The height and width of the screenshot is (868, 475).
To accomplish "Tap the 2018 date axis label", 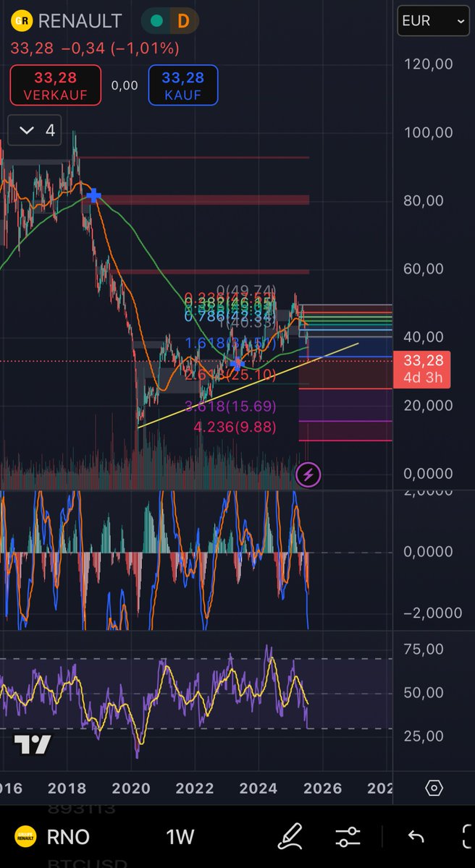I will pos(67,788).
